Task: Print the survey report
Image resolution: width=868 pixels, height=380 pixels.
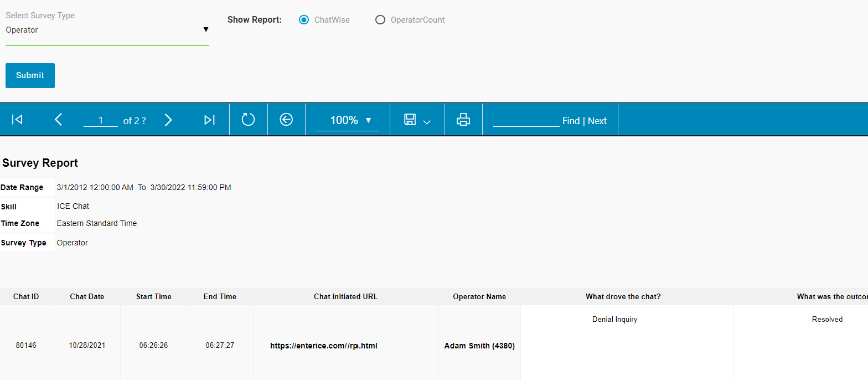Action: [x=463, y=120]
